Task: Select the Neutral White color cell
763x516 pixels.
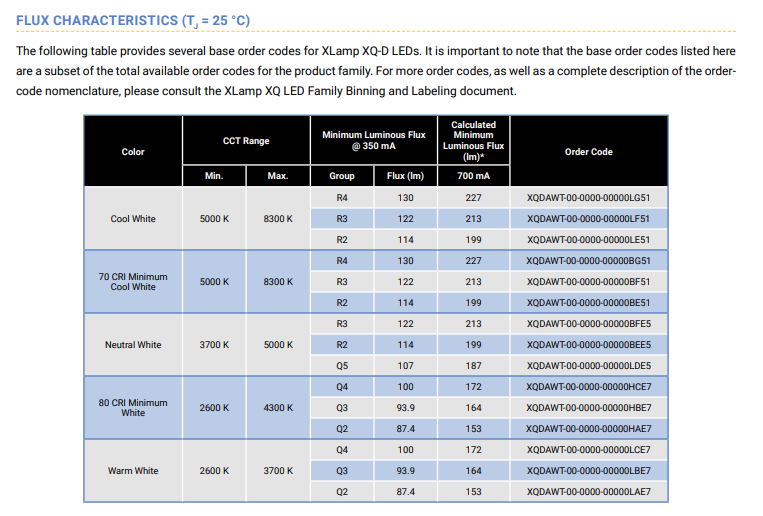Action: 133,345
